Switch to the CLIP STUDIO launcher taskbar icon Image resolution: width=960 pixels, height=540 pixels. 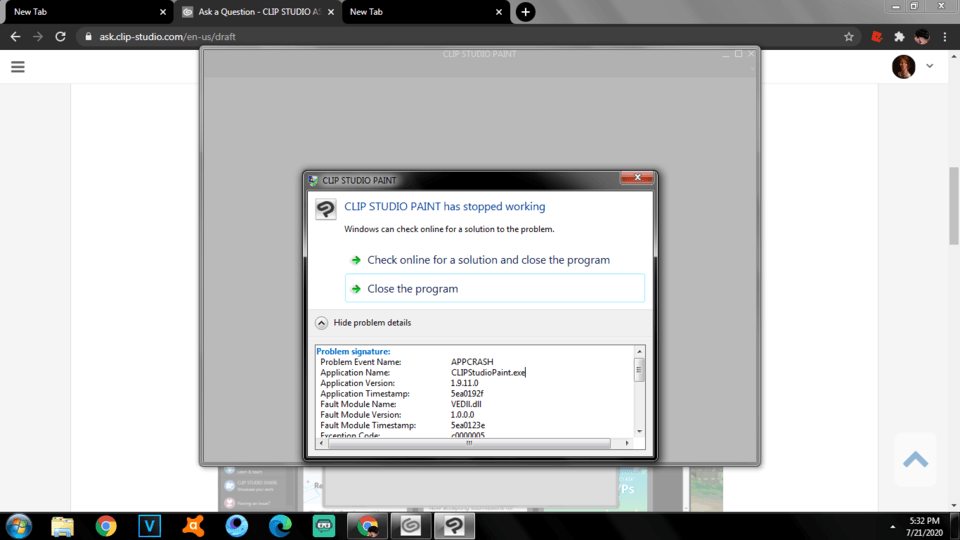[411, 526]
